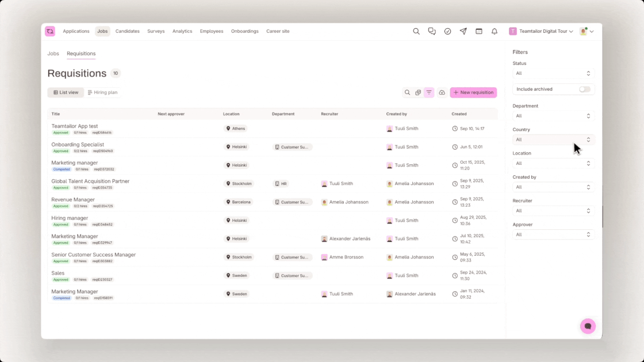Click the clock icon beside Sep 10, 14:17
The image size is (644, 362).
click(455, 129)
